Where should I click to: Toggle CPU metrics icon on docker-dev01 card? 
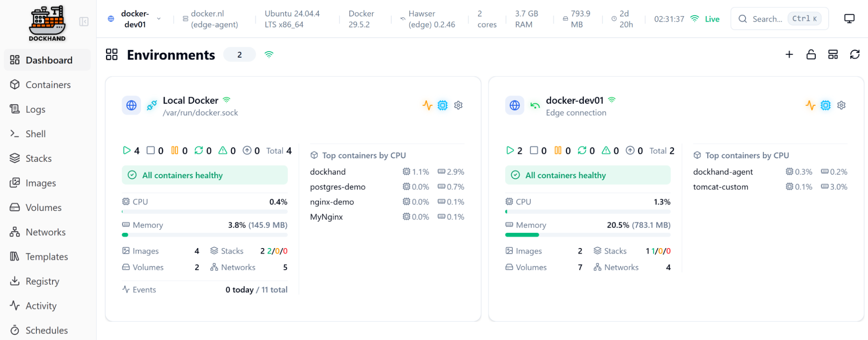tap(826, 105)
